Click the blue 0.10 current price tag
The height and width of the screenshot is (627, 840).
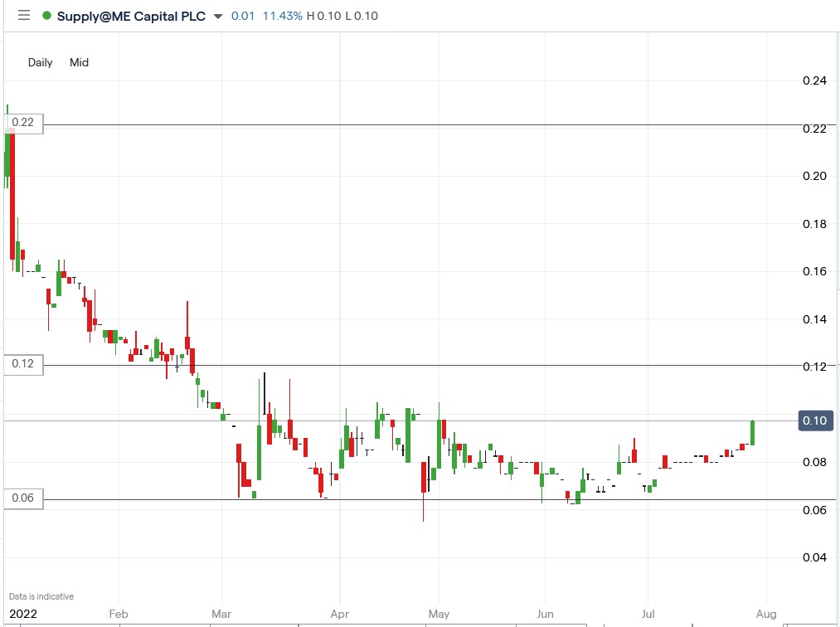coord(814,420)
